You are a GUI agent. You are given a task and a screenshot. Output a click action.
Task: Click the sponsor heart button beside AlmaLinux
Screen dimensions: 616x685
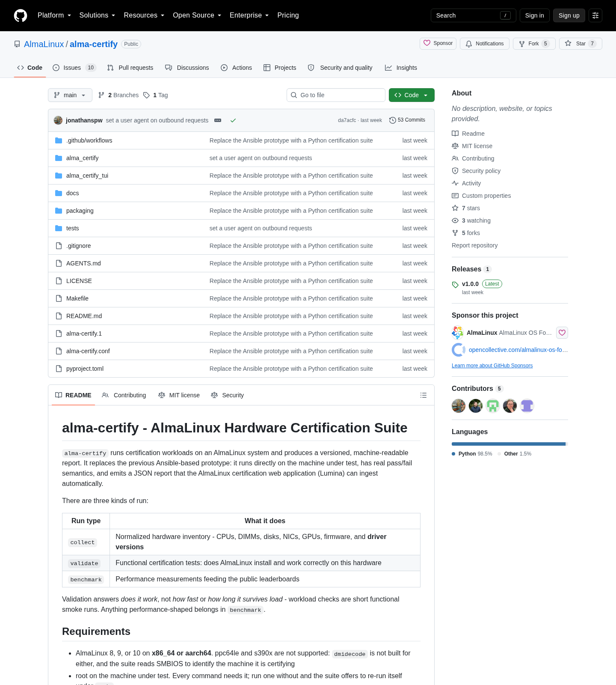(x=562, y=333)
